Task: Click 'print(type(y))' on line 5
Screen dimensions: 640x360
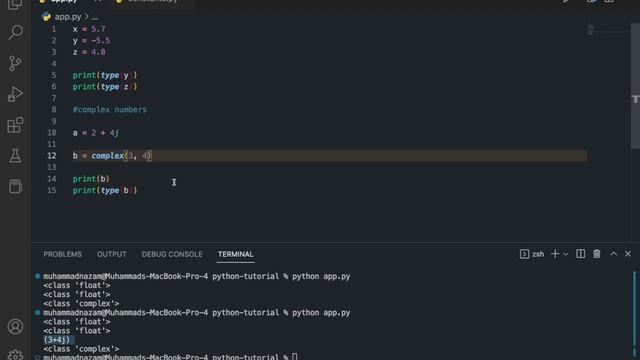Action: 105,75
